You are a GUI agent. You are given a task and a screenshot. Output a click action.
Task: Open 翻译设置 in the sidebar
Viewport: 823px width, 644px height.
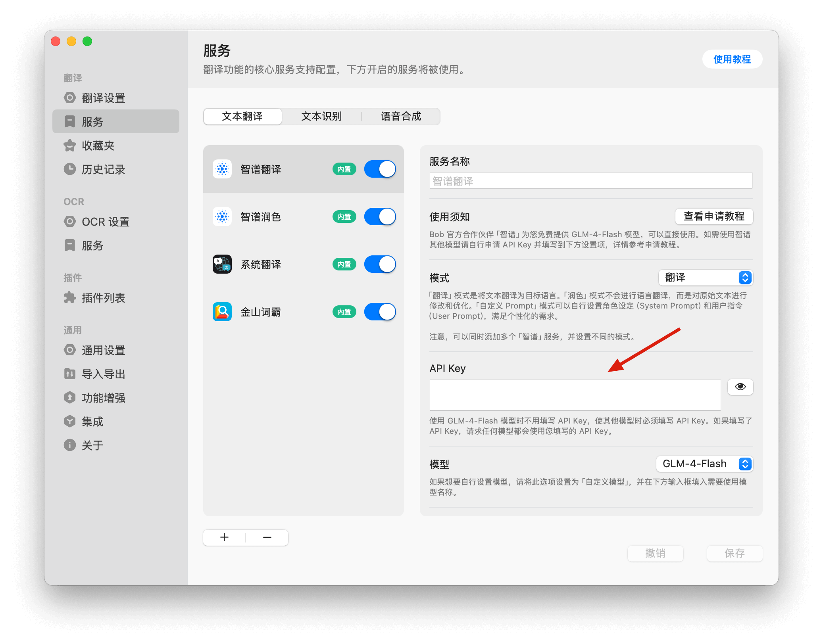(x=115, y=98)
